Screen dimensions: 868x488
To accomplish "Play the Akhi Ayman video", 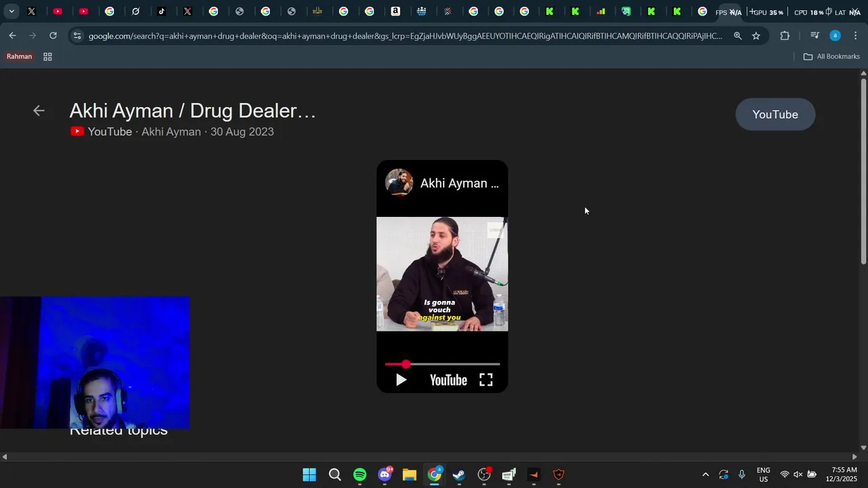I will pos(401,380).
